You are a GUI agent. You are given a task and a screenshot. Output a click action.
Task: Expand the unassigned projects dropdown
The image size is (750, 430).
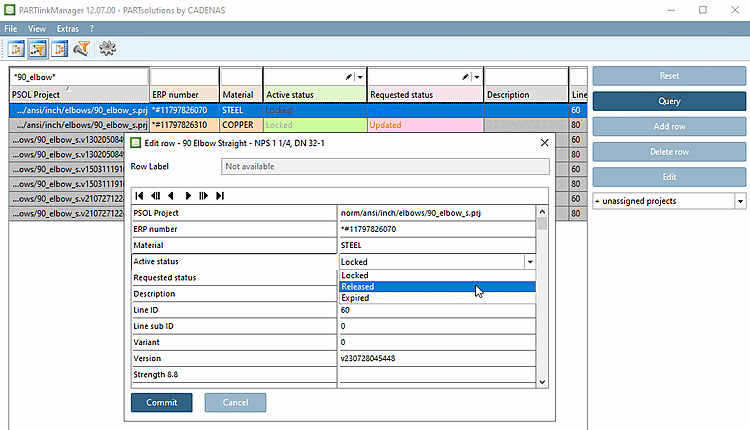coord(740,201)
